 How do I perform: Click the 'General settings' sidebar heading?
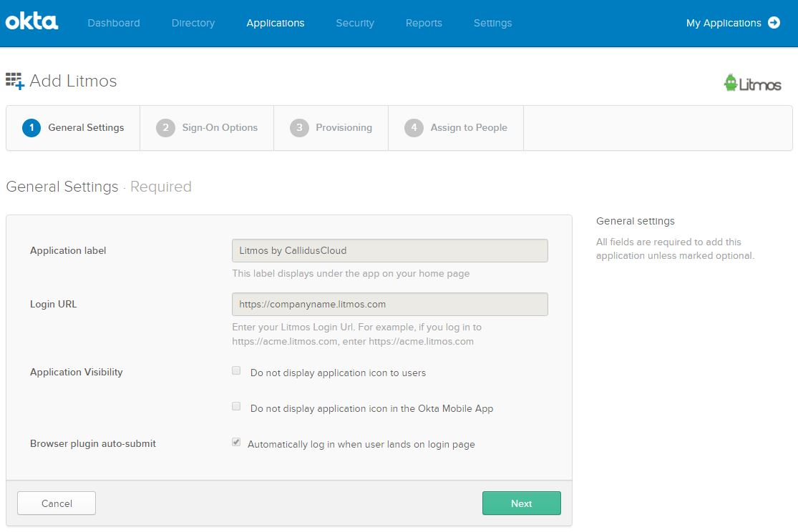[x=635, y=221]
